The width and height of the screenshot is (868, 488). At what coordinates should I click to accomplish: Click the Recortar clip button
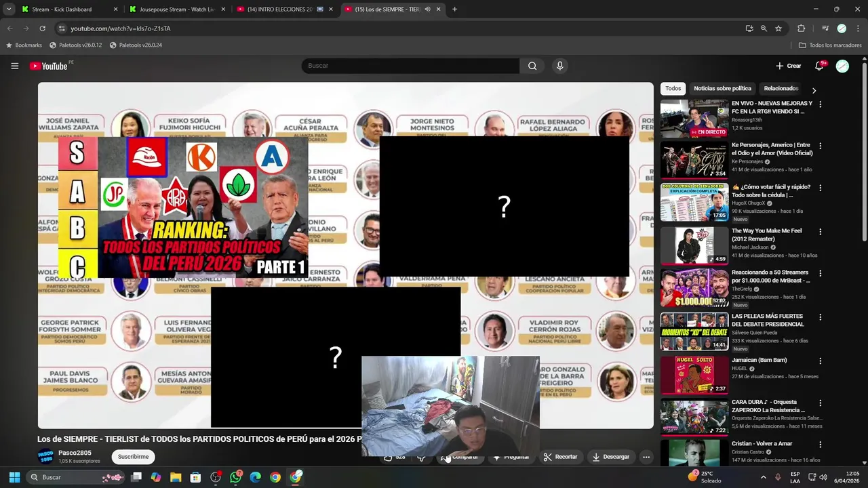click(560, 457)
